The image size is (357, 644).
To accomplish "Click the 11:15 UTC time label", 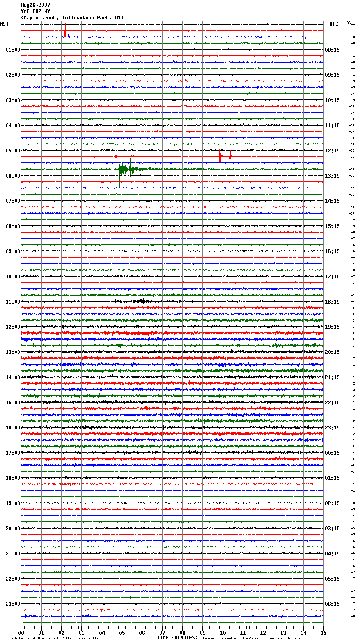I will pos(332,126).
